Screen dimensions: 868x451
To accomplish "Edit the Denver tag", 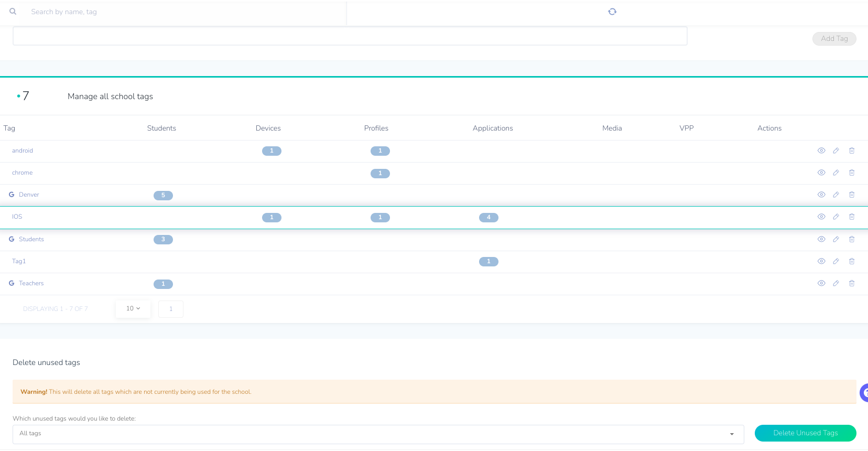I will (x=836, y=195).
